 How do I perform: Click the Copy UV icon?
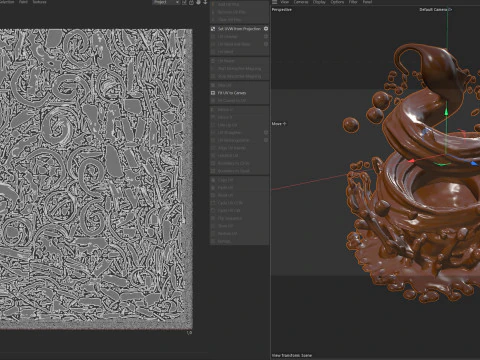click(213, 180)
